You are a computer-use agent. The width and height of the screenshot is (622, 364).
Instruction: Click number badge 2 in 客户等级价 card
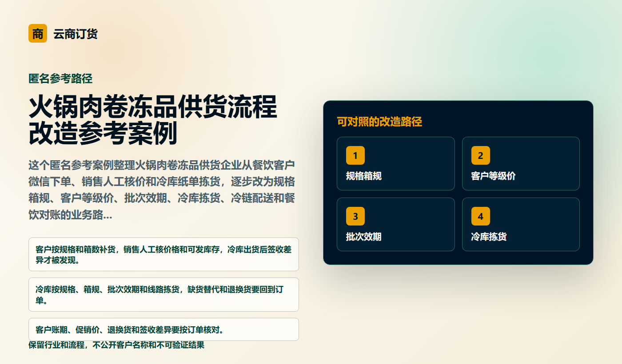pyautogui.click(x=481, y=155)
